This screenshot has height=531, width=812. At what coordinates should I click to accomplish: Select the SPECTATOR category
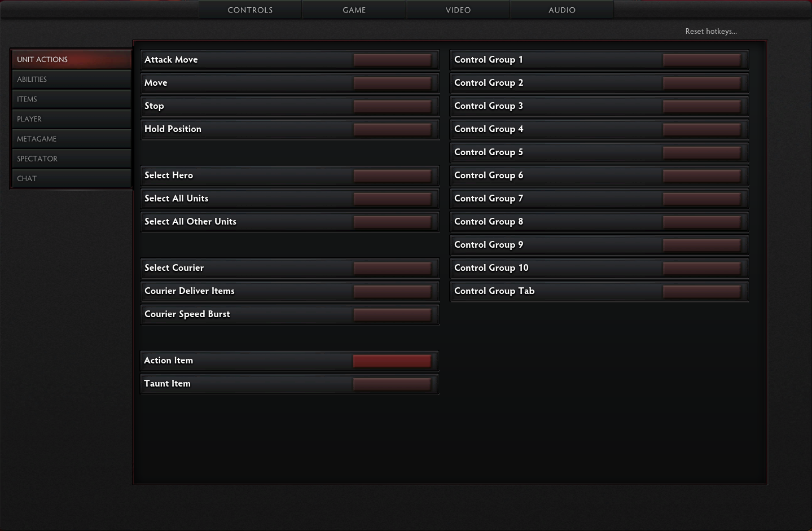[72, 158]
